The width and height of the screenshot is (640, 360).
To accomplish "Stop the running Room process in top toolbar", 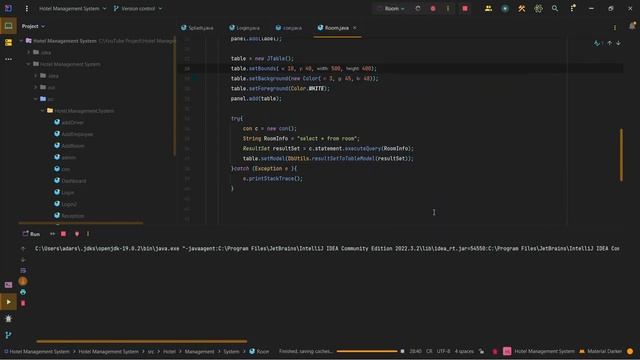I will click(465, 9).
